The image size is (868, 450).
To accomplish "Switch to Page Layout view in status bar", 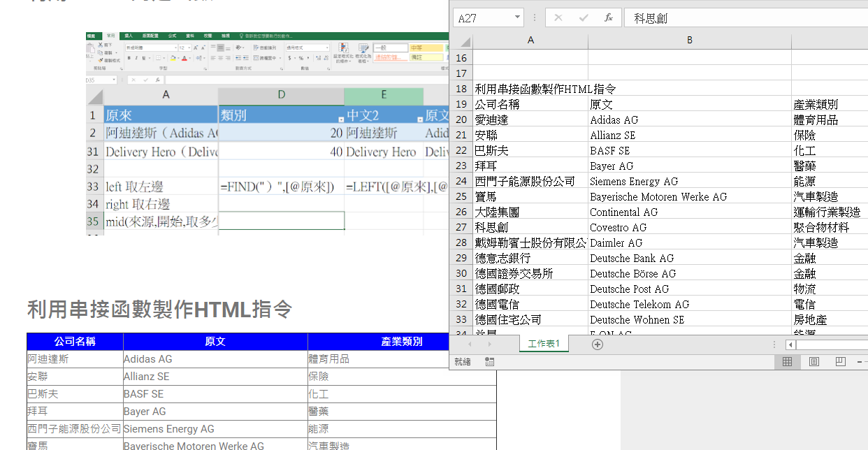I will click(813, 362).
